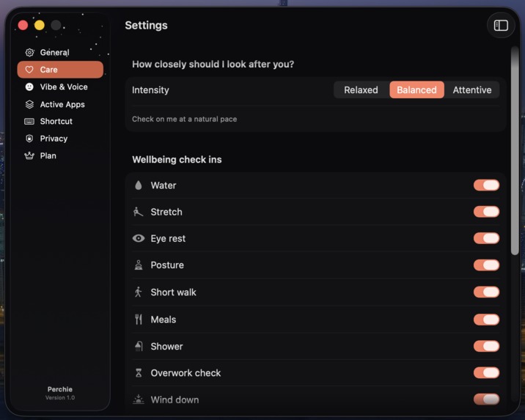Click the Plan crown icon

29,155
